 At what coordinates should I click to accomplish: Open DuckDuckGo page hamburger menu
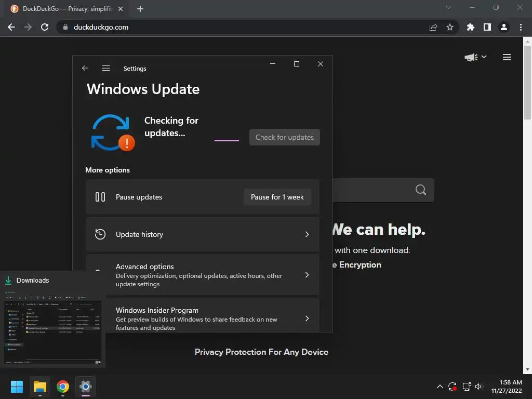point(507,57)
